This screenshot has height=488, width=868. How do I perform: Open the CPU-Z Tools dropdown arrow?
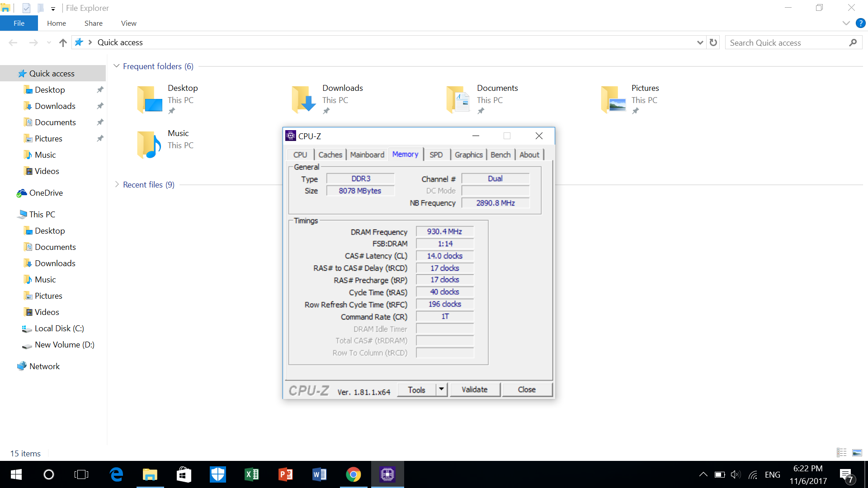coord(442,389)
